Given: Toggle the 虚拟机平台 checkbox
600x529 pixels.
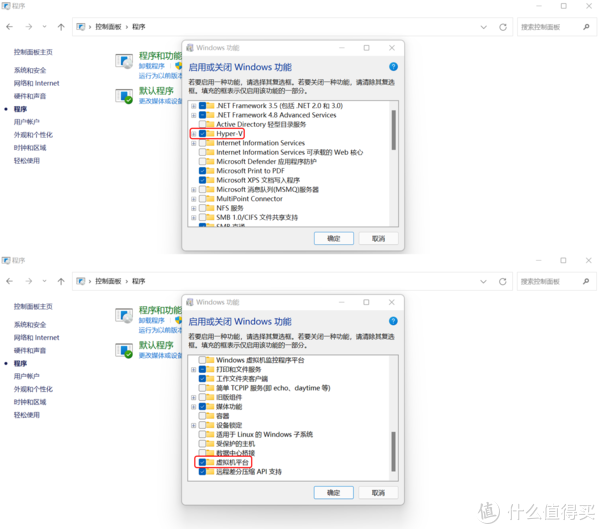Looking at the screenshot, I should pyautogui.click(x=202, y=462).
